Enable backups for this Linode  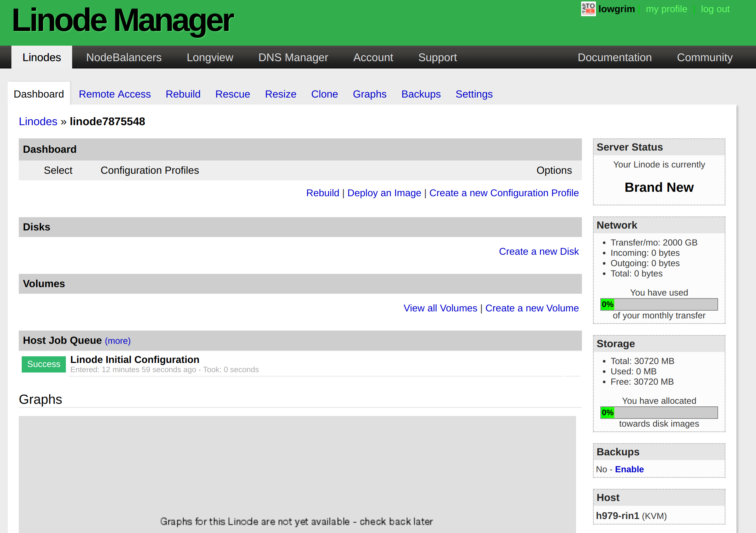click(629, 469)
